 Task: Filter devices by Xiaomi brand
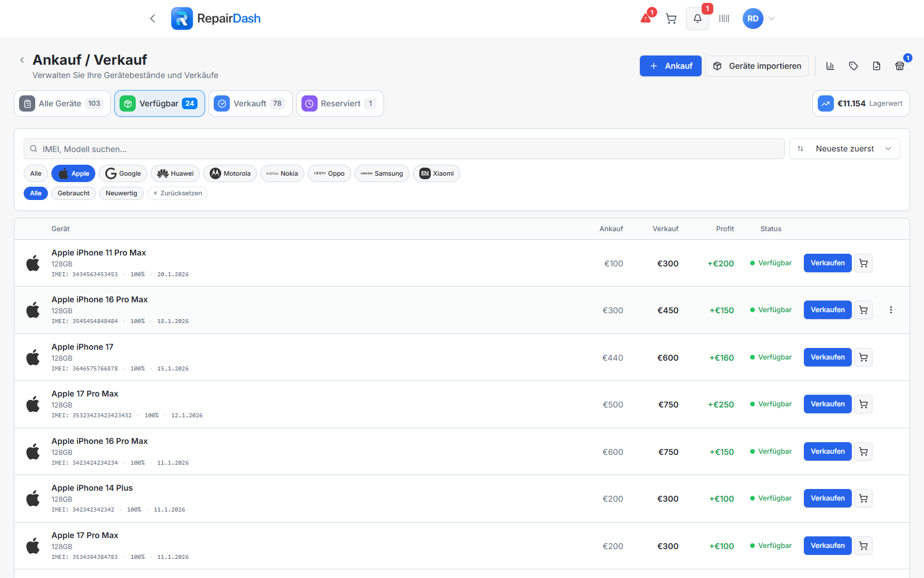pyautogui.click(x=437, y=173)
